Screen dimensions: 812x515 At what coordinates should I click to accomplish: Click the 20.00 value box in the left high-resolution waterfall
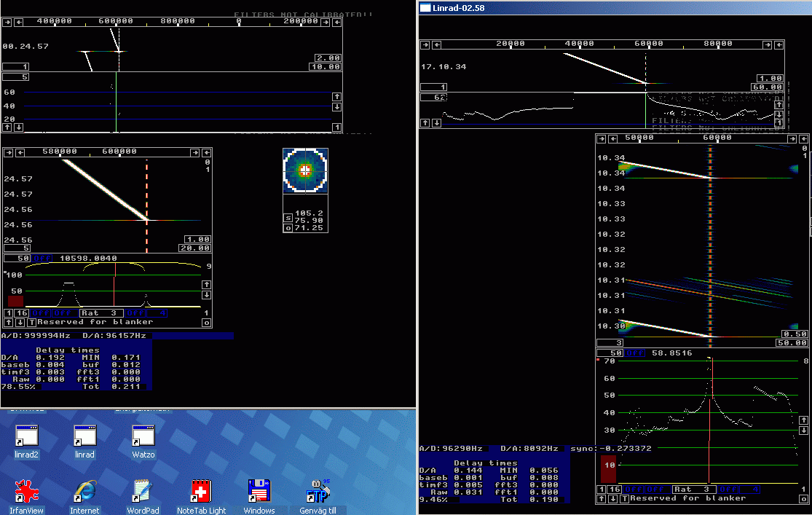click(194, 248)
